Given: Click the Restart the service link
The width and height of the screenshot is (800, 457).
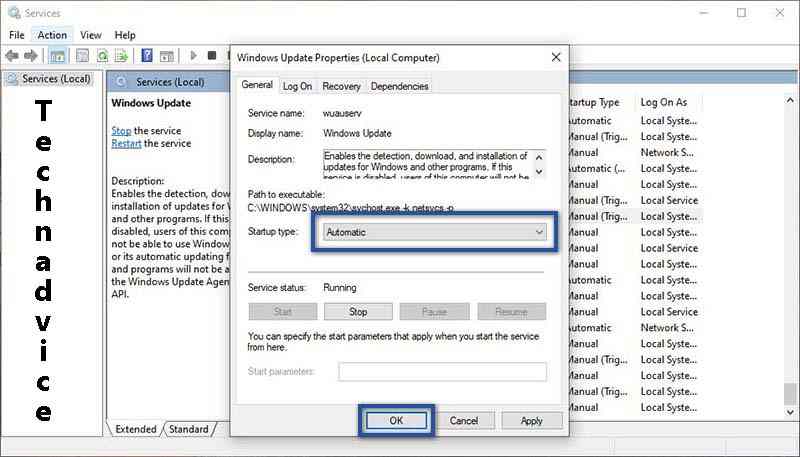Looking at the screenshot, I should pyautogui.click(x=126, y=143).
